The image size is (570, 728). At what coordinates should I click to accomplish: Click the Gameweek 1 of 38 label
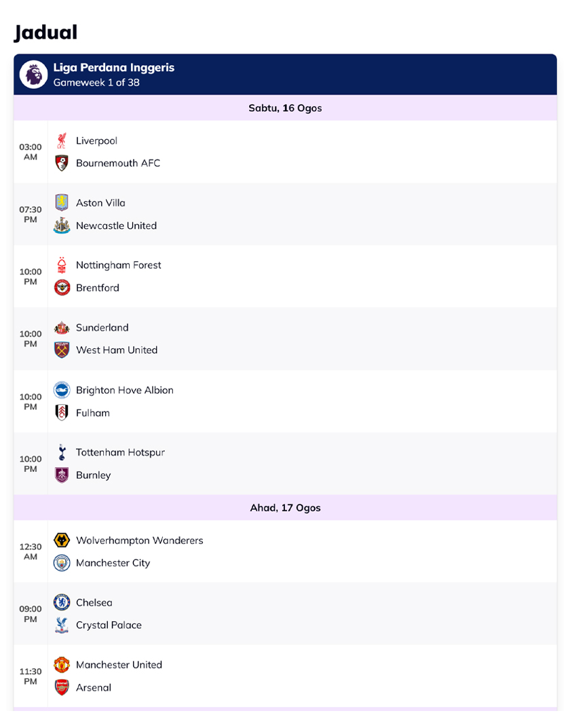(x=96, y=83)
